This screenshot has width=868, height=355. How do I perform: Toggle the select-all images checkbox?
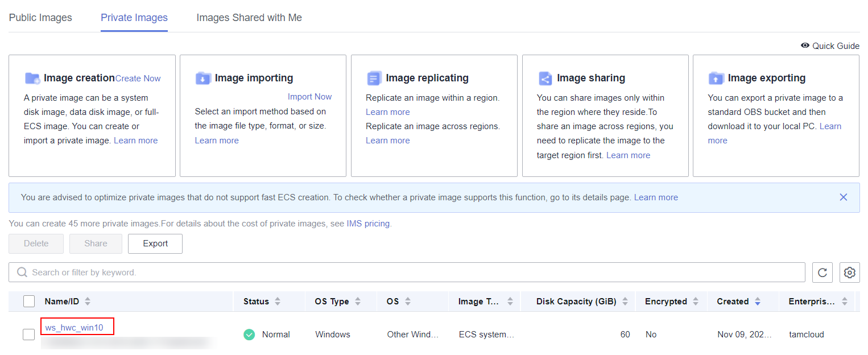(29, 302)
